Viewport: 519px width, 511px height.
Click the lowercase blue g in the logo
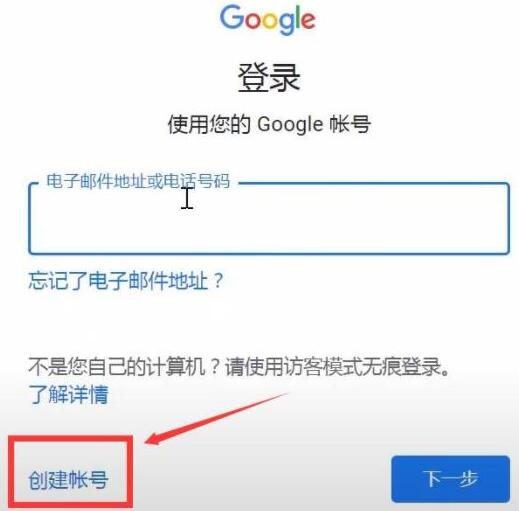click(x=288, y=24)
